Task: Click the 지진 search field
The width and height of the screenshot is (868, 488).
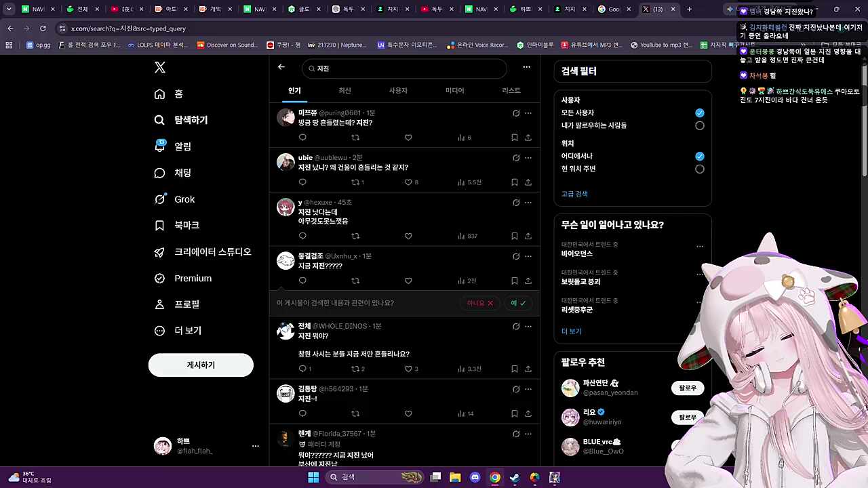Action: pyautogui.click(x=405, y=68)
